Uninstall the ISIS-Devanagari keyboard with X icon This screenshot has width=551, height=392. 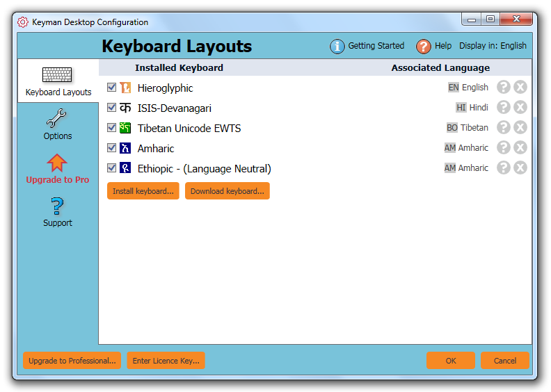coord(520,107)
